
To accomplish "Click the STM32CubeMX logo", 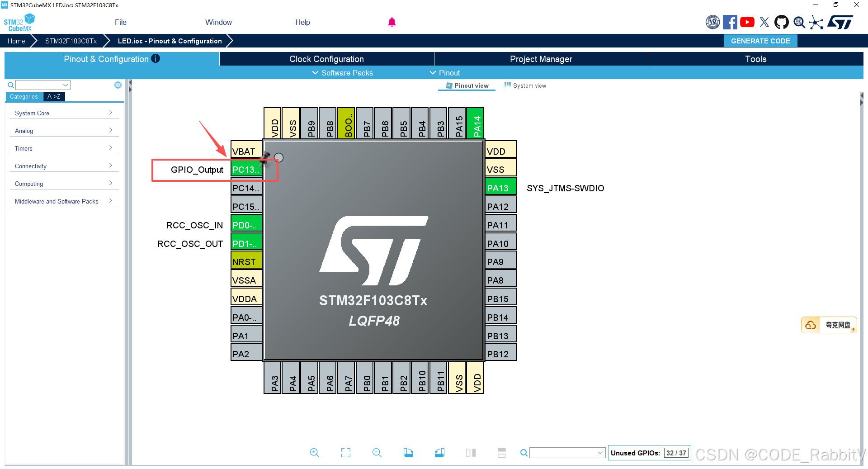I will click(19, 23).
